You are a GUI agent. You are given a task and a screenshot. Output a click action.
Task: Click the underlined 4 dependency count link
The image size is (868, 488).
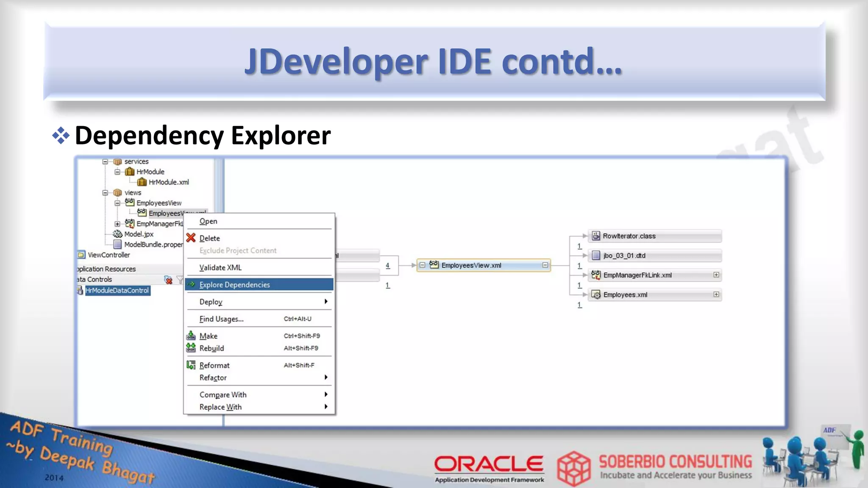click(387, 266)
